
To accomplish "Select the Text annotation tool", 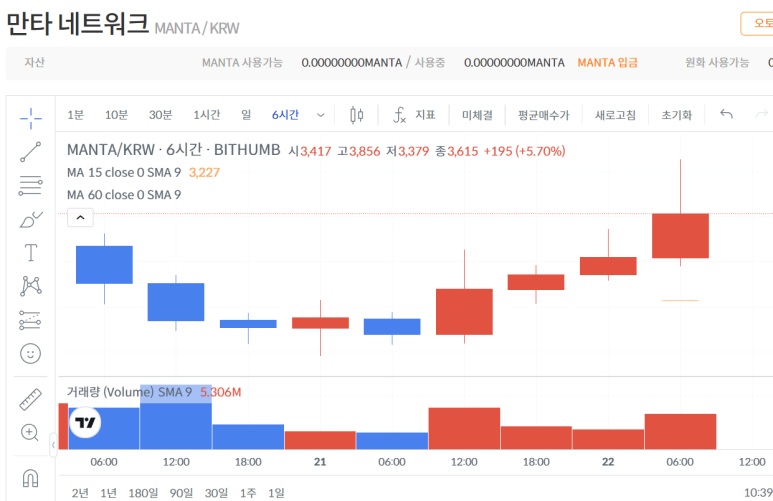I will coord(31,252).
